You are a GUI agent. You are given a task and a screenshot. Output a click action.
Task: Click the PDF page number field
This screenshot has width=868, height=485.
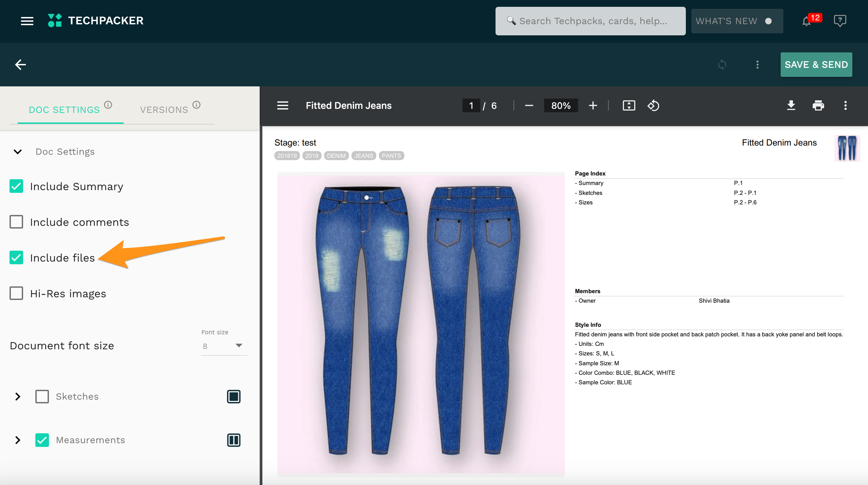coord(471,105)
